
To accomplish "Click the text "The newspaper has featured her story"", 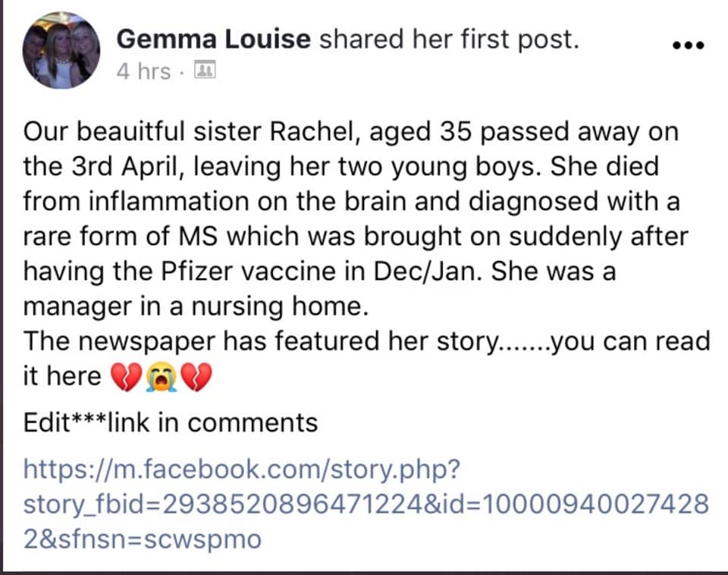I will (262, 341).
